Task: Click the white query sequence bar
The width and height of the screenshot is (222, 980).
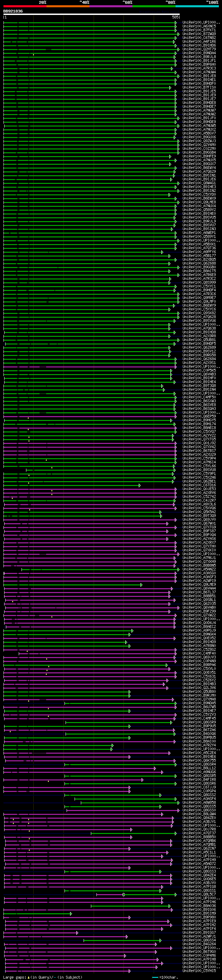Action: click(92, 15)
